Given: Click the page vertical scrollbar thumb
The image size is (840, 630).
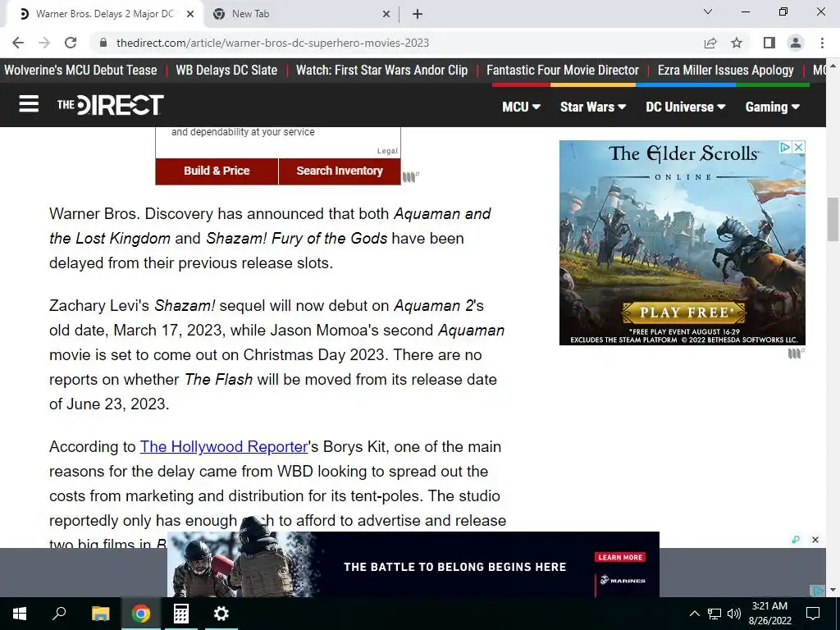Looking at the screenshot, I should tap(833, 219).
